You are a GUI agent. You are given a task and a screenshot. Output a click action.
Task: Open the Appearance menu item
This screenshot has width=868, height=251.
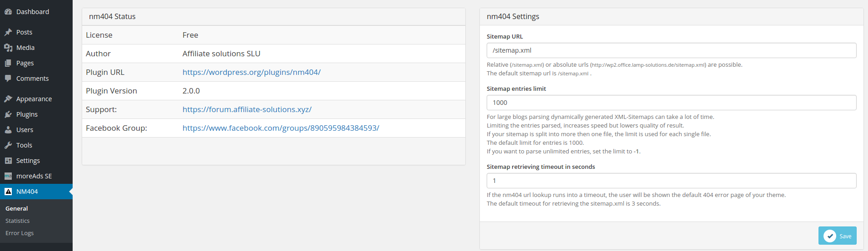point(36,99)
